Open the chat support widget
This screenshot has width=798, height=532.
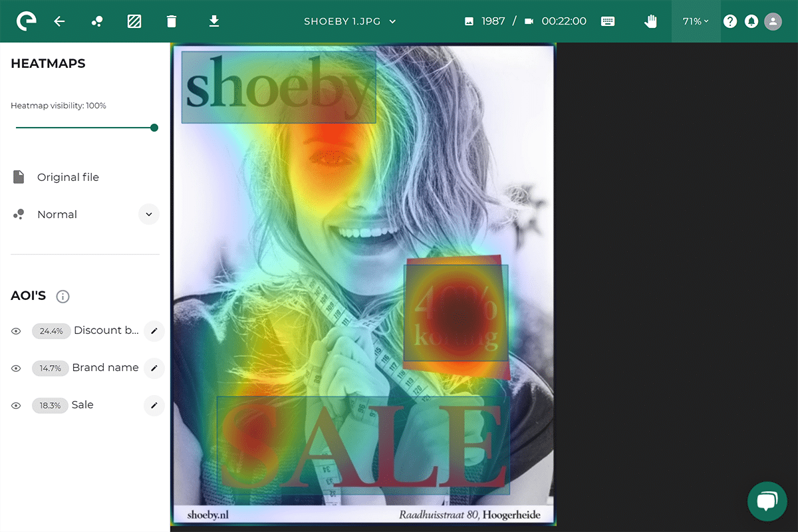(767, 501)
